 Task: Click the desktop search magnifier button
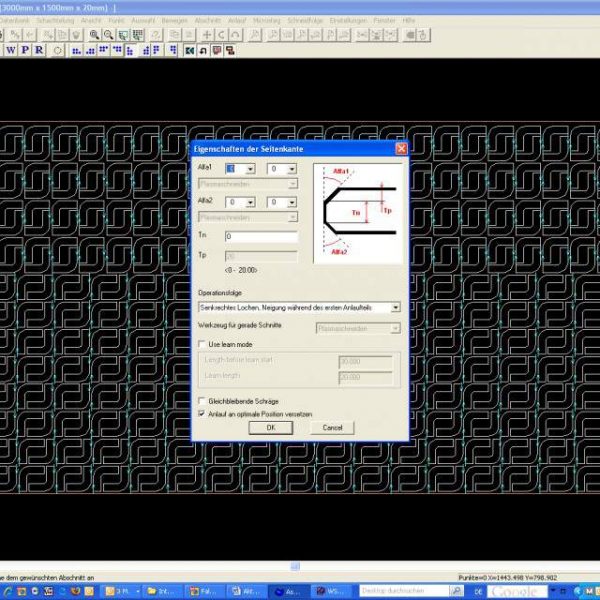click(456, 591)
